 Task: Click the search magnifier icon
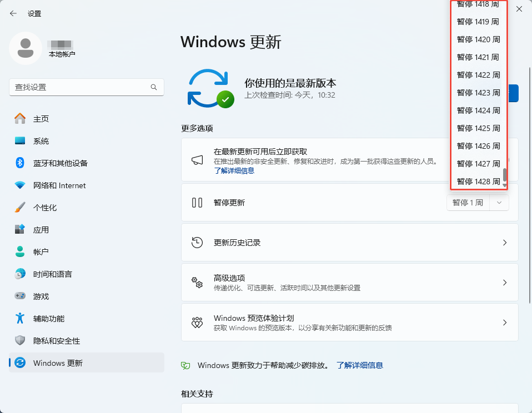[x=154, y=87]
